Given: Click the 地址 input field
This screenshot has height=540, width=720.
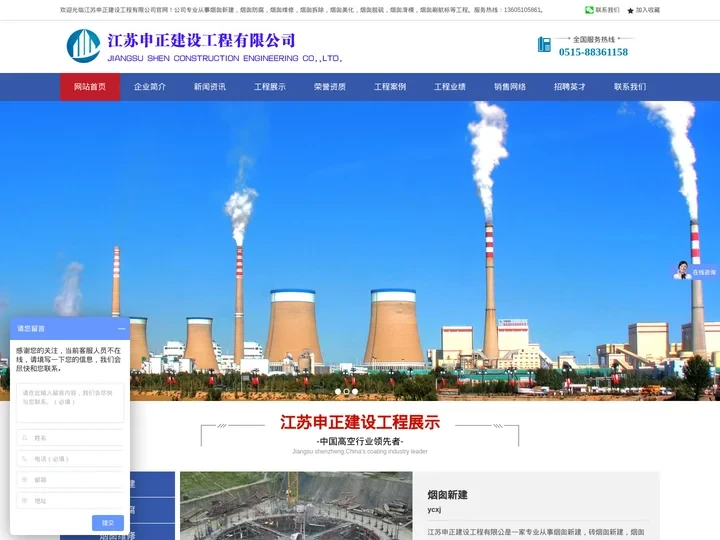Looking at the screenshot, I should tap(70, 500).
